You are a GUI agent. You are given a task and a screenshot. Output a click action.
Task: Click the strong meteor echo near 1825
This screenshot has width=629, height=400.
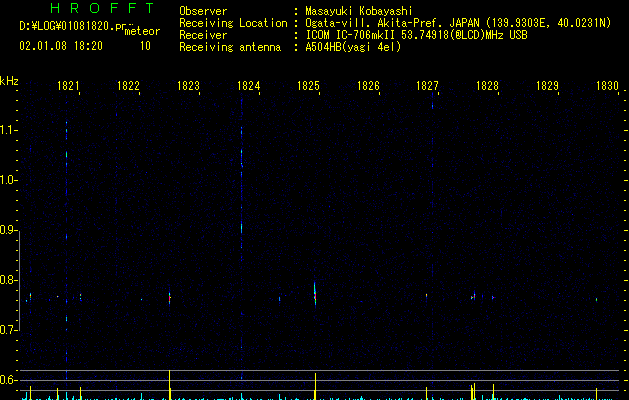click(x=315, y=294)
